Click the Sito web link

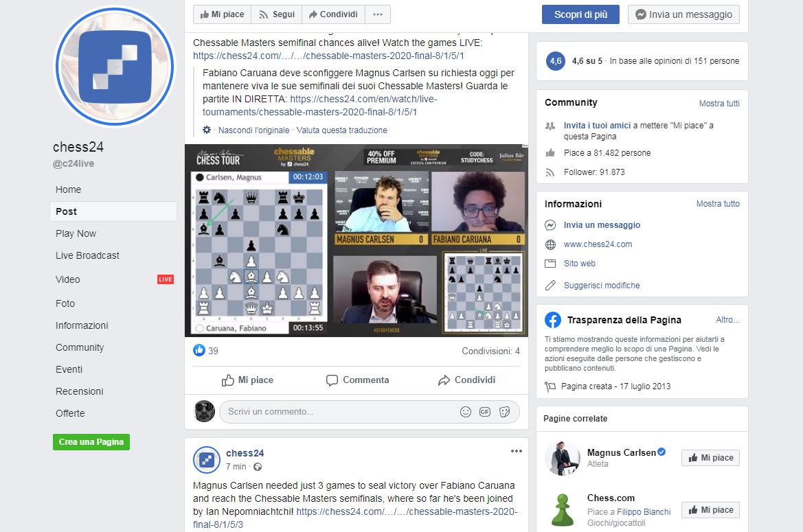(579, 264)
